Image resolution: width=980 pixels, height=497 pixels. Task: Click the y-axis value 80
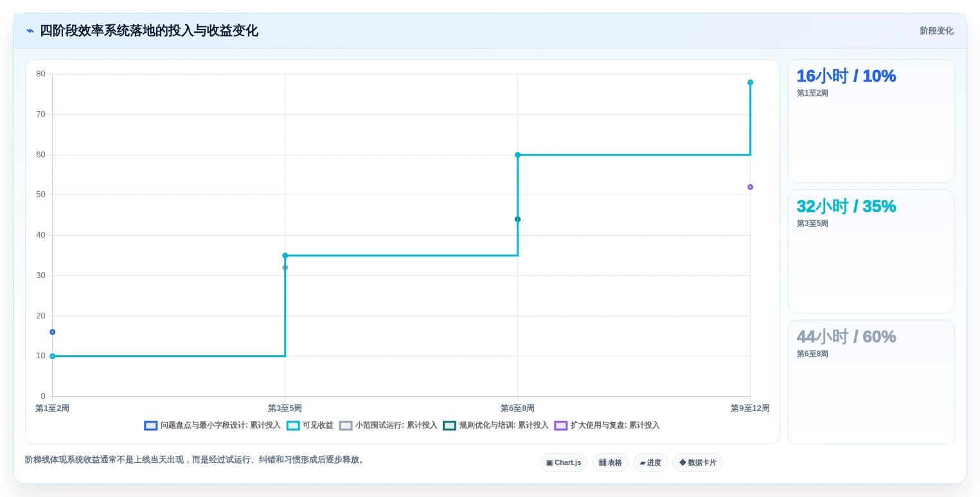[41, 74]
